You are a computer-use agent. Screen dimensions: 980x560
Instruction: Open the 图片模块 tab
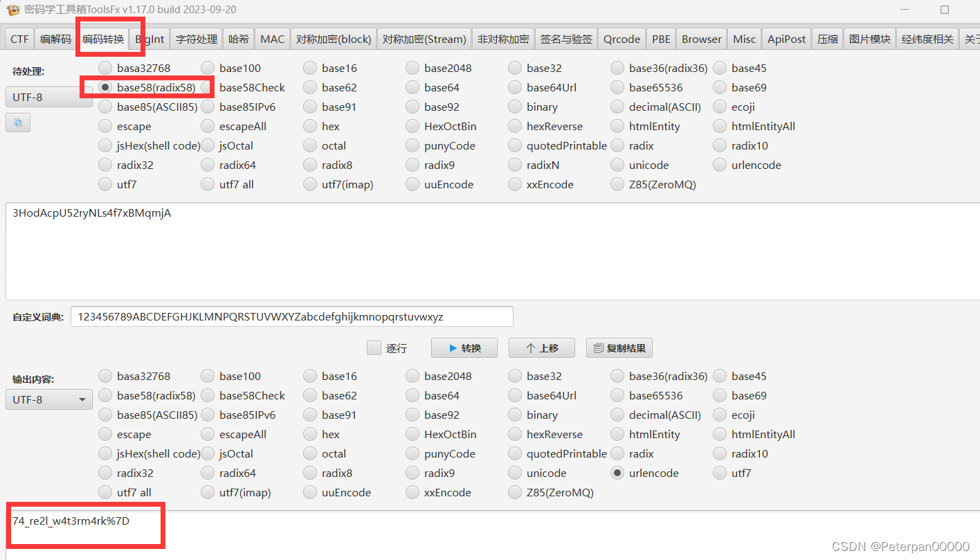coord(870,39)
